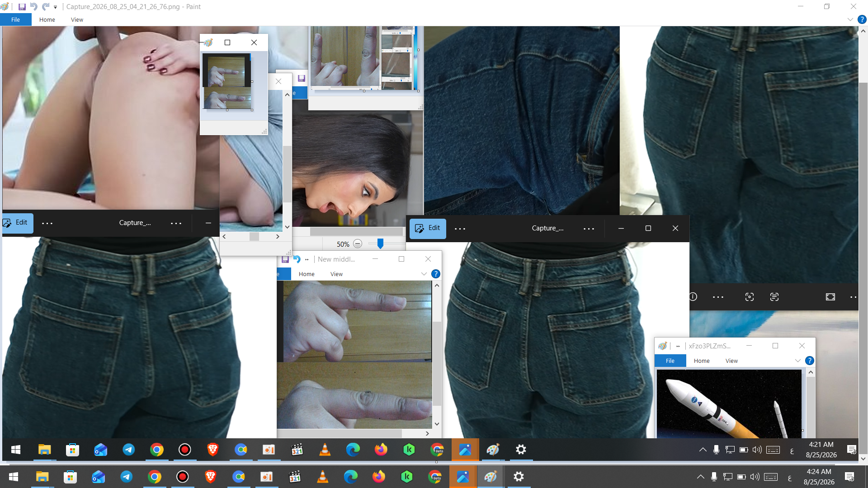Expand the collapsed Paint ribbon chevron
868x488 pixels.
850,19
